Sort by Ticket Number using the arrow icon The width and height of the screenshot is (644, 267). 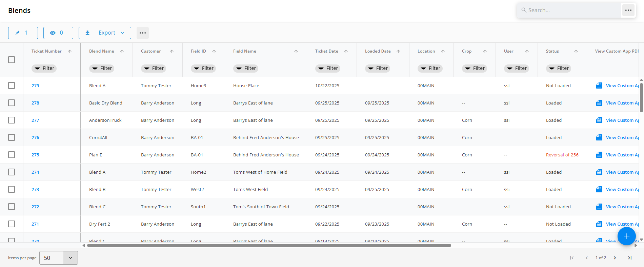69,52
